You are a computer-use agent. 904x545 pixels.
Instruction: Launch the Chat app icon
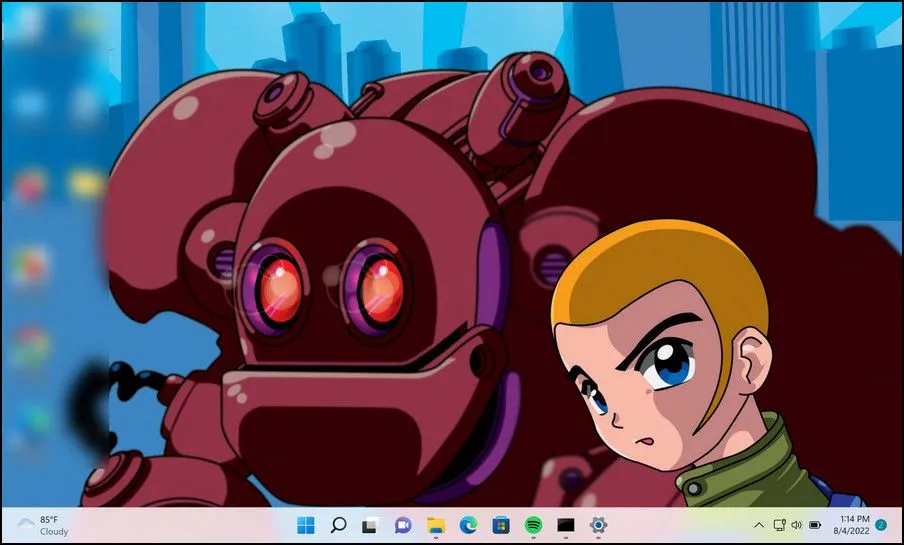tap(402, 525)
